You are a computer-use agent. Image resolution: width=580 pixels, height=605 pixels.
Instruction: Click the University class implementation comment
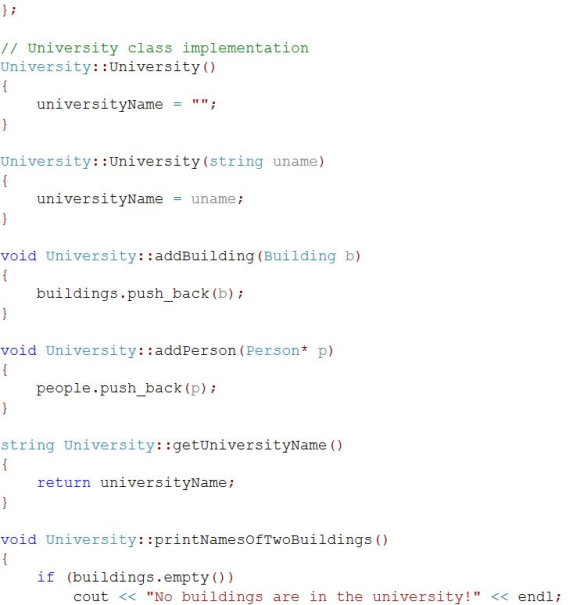pyautogui.click(x=155, y=48)
